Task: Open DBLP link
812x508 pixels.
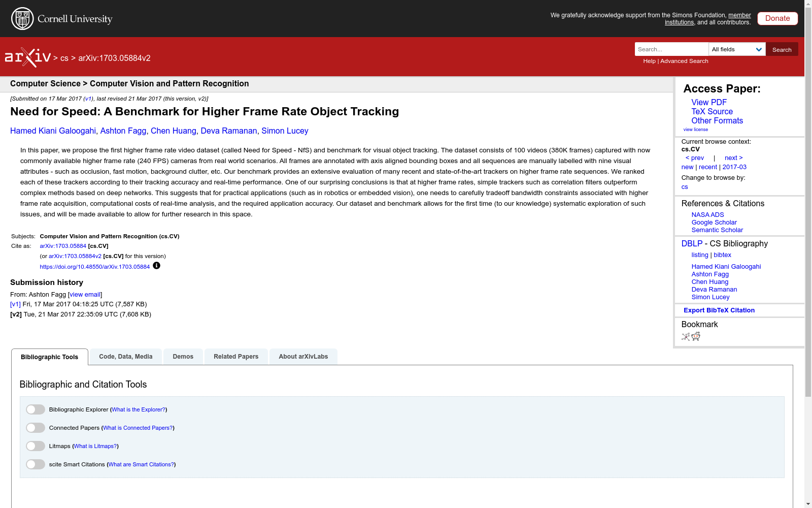Action: [x=692, y=244]
